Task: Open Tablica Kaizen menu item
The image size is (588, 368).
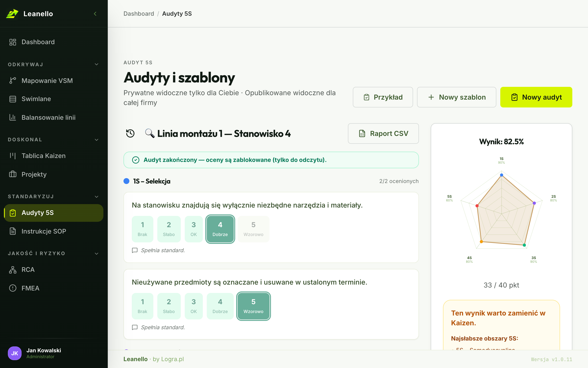Action: tap(54, 156)
